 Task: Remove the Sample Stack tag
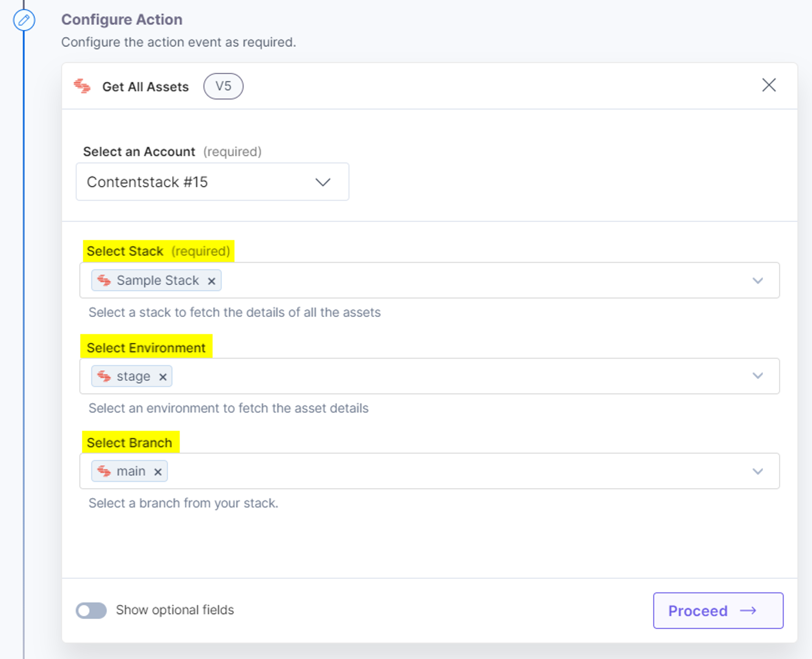tap(211, 281)
